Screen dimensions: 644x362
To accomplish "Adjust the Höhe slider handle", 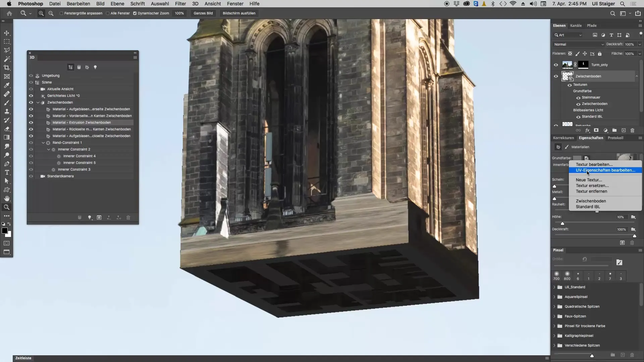I will pos(562,223).
